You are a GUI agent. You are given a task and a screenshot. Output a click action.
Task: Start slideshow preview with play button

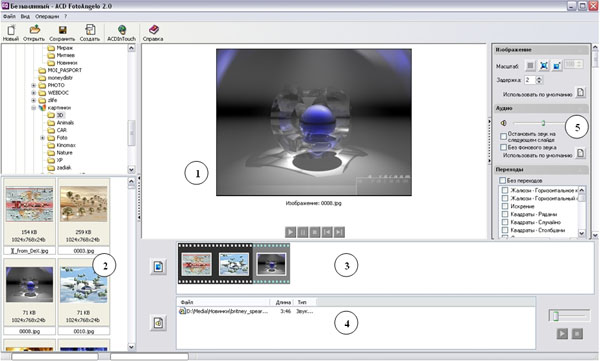(x=290, y=232)
